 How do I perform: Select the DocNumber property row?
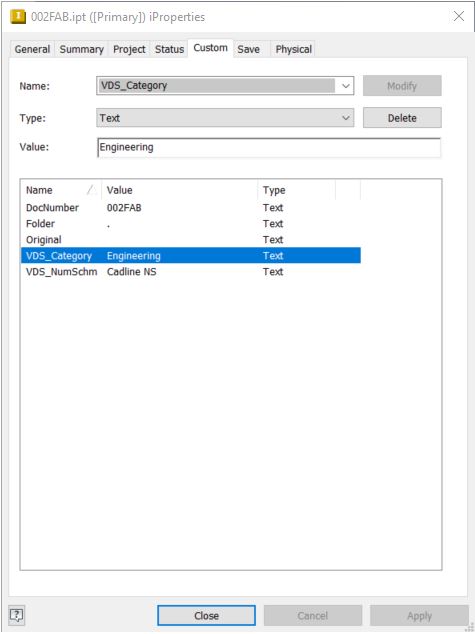191,207
